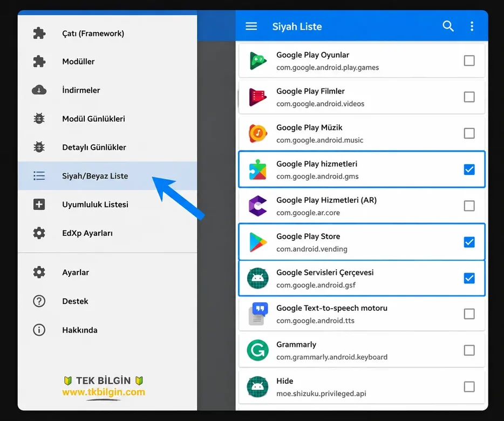The height and width of the screenshot is (421, 504).
Task: Tap the Google Play Hizmetleri (AR) icon
Action: (258, 206)
